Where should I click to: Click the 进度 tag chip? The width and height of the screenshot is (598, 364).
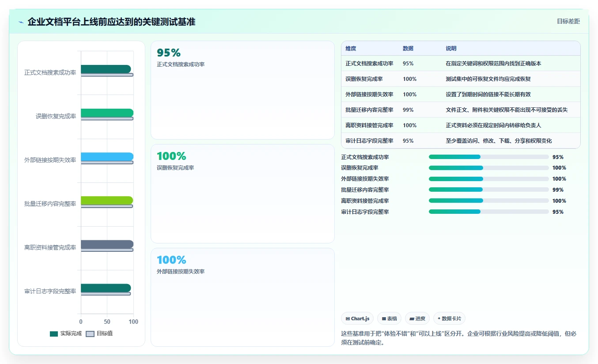coord(417,318)
